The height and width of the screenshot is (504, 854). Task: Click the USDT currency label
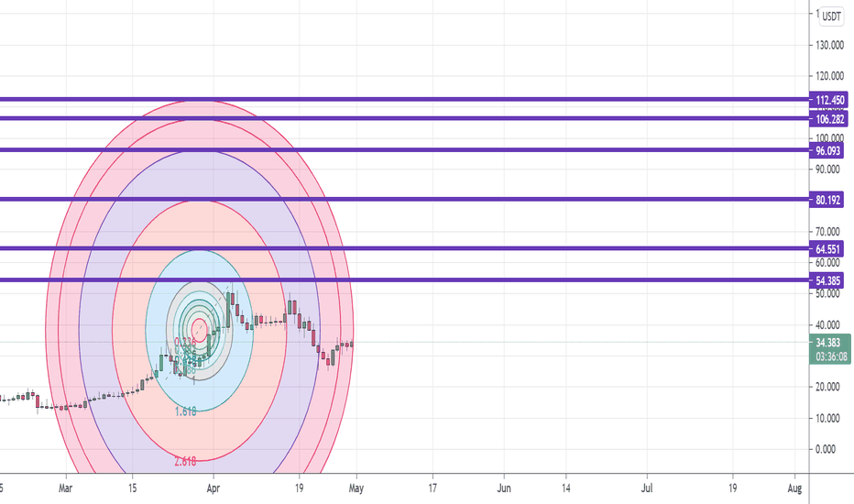coord(831,16)
